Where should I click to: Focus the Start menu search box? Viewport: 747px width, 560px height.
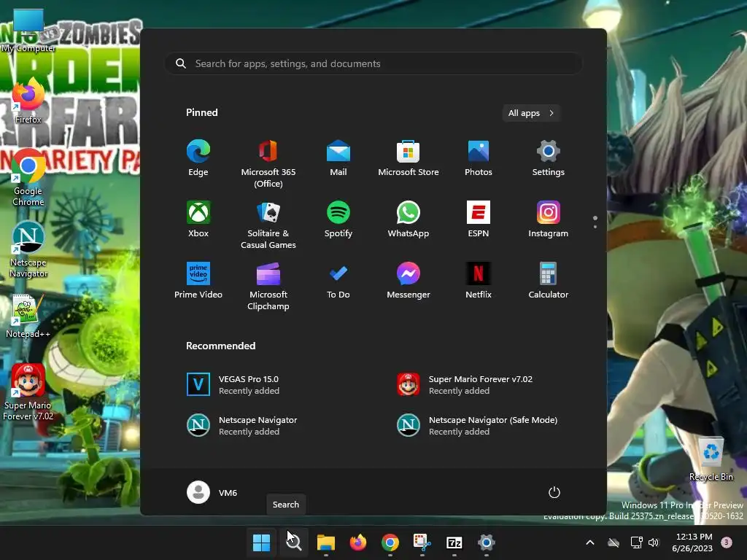coord(373,63)
